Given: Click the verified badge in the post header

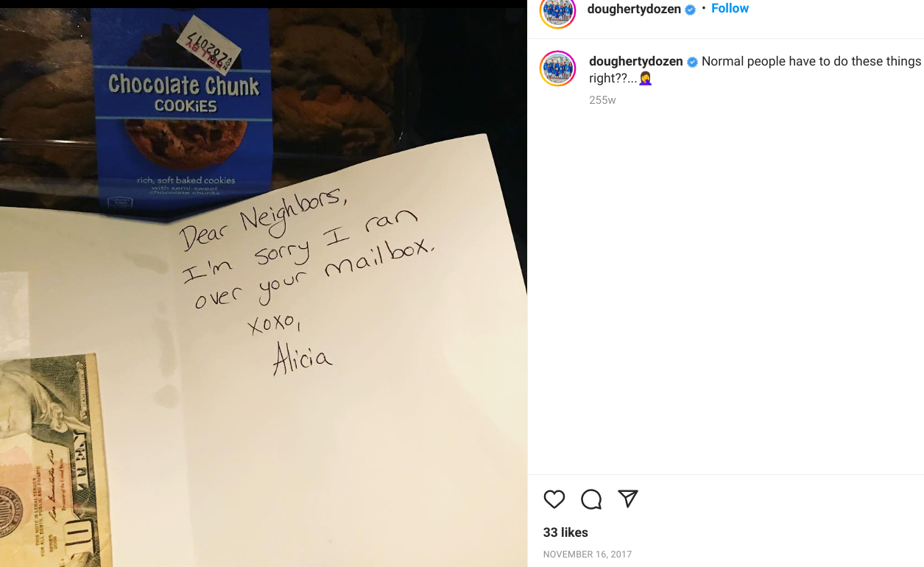Looking at the screenshot, I should [x=691, y=10].
